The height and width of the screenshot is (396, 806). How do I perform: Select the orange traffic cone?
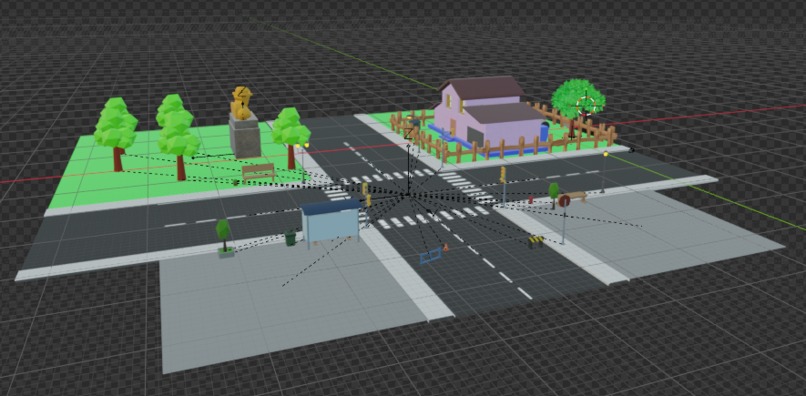(x=446, y=248)
